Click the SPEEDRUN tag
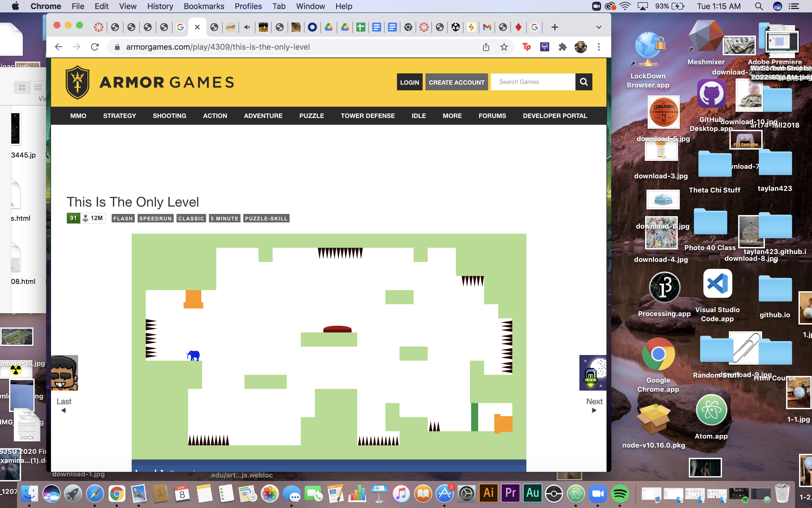The height and width of the screenshot is (508, 812). tap(155, 218)
